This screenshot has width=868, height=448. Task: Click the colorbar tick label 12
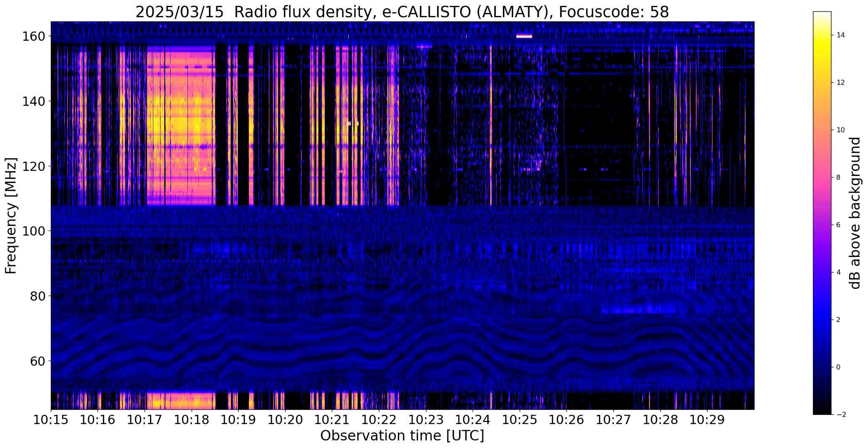coord(841,83)
